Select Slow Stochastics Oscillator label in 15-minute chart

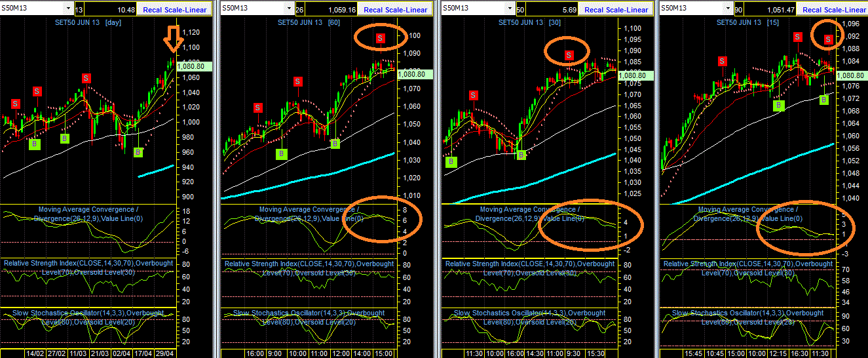748,317
